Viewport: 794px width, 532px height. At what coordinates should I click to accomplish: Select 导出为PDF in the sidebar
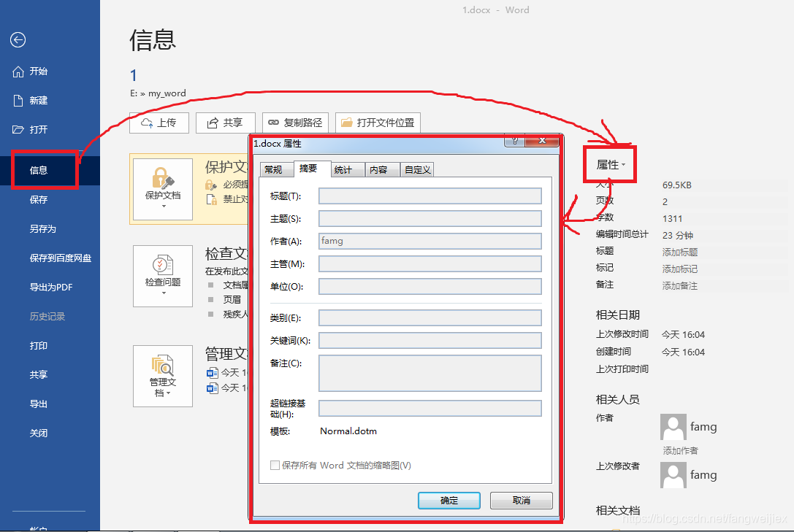point(51,288)
